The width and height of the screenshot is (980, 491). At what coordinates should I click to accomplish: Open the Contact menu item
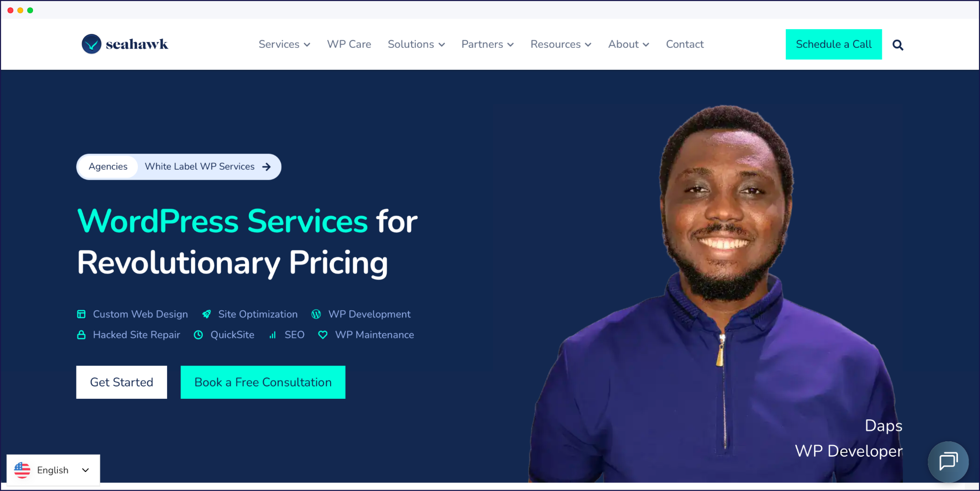[685, 44]
